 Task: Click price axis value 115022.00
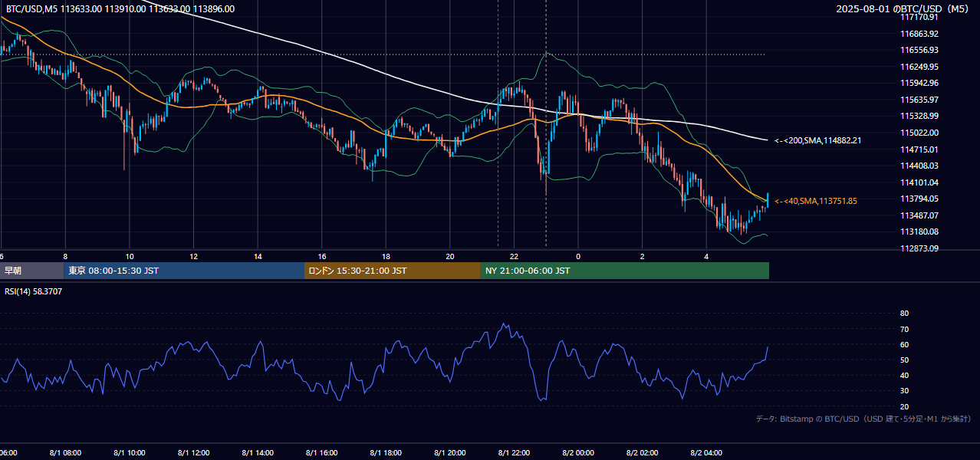tap(919, 133)
